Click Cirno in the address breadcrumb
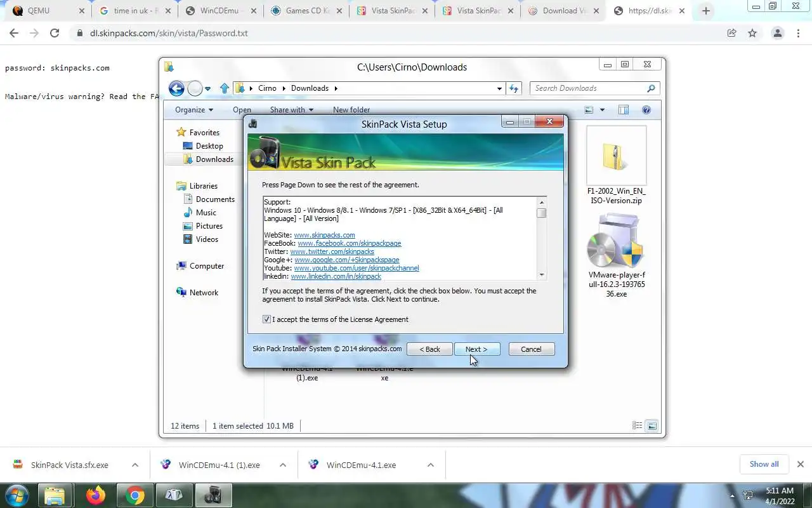The image size is (812, 508). coord(267,88)
